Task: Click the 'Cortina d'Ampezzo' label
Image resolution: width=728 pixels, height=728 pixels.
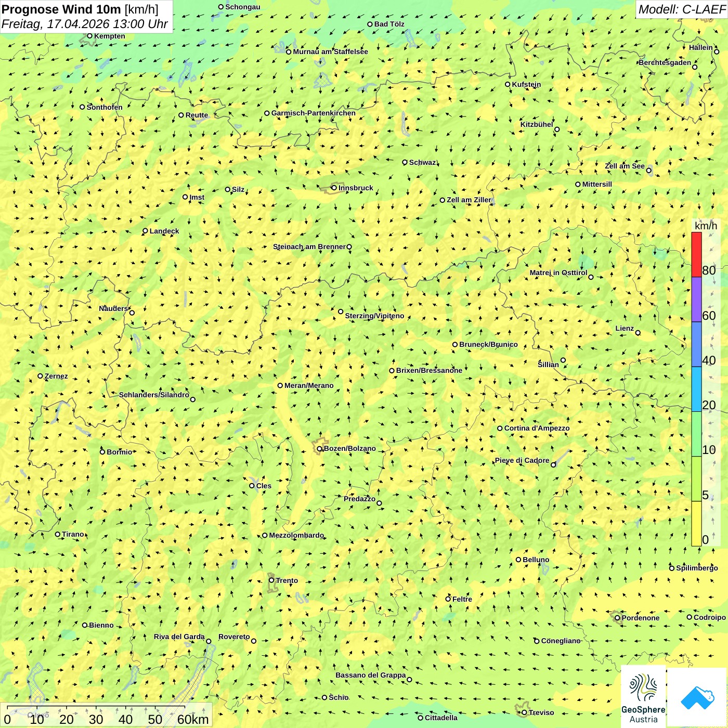Action: [x=537, y=428]
